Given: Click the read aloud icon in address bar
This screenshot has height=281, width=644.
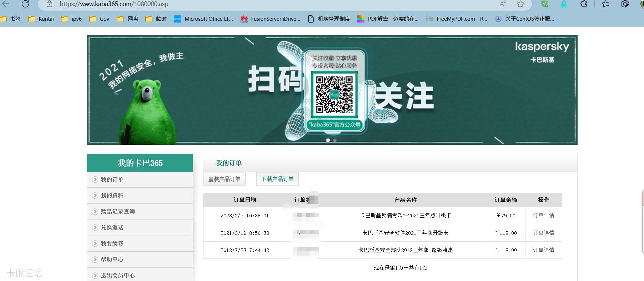Looking at the screenshot, I should [503, 4].
